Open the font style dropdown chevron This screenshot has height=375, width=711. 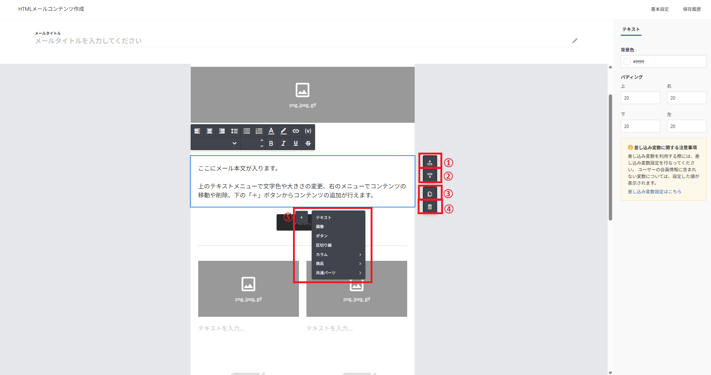234,143
